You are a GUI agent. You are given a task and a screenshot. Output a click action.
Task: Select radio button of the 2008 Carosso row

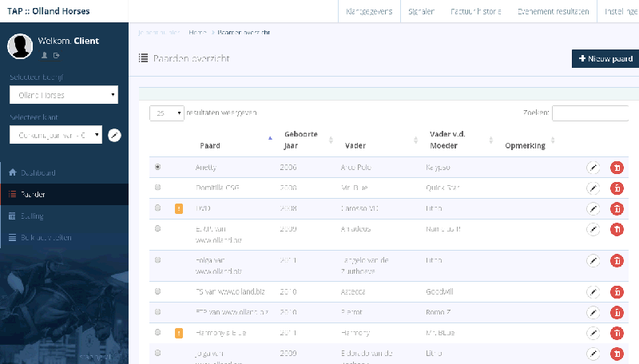tap(157, 208)
